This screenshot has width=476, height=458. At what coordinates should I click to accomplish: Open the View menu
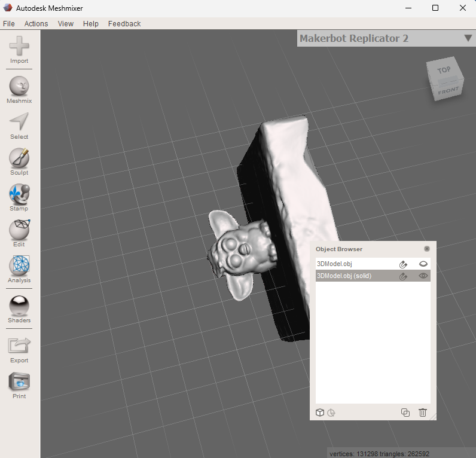(66, 24)
